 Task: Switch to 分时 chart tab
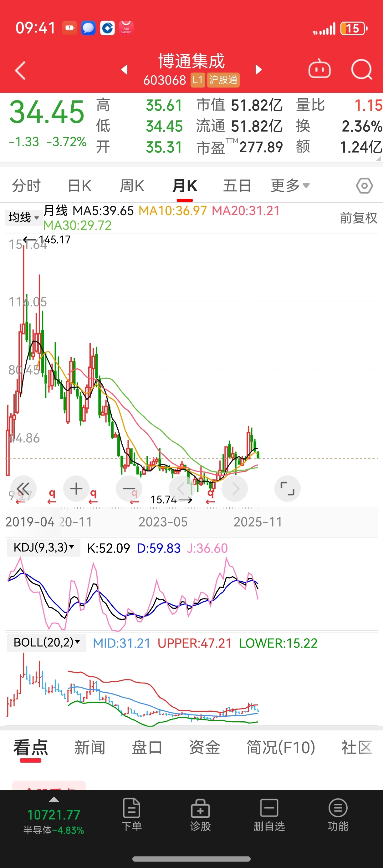coord(26,186)
